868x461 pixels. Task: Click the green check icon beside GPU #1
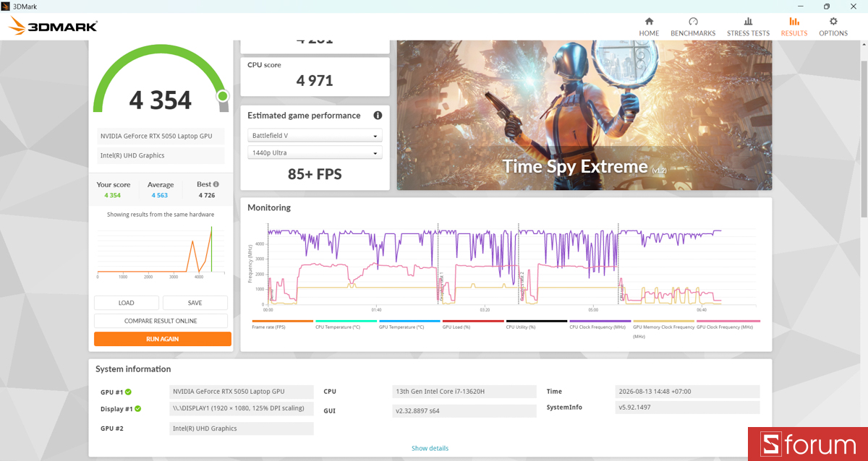click(x=128, y=392)
